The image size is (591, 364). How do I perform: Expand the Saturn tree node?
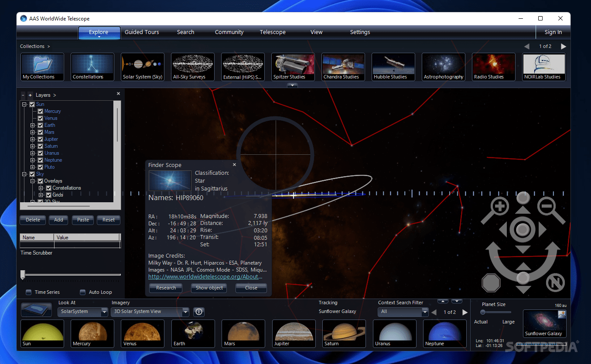tap(33, 146)
